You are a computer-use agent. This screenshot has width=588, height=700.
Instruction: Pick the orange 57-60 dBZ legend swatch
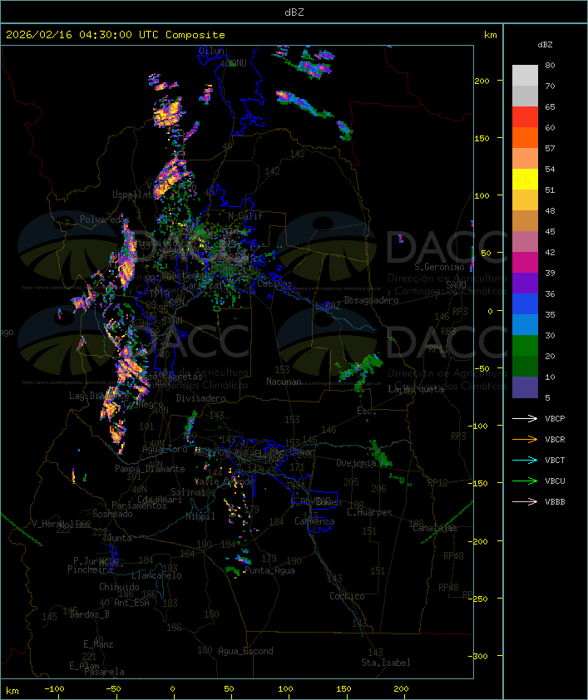click(525, 137)
